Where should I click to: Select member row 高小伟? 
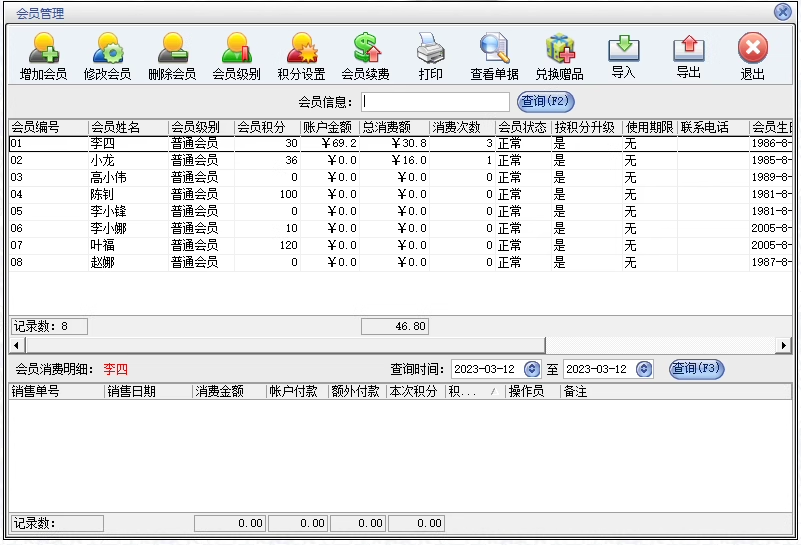400,177
